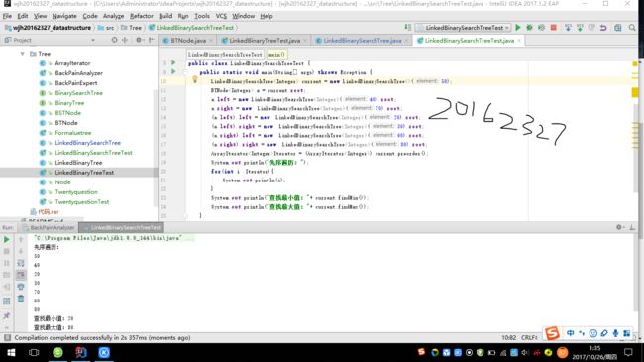Open the VCS menu
This screenshot has width=644, height=362.
221,16
